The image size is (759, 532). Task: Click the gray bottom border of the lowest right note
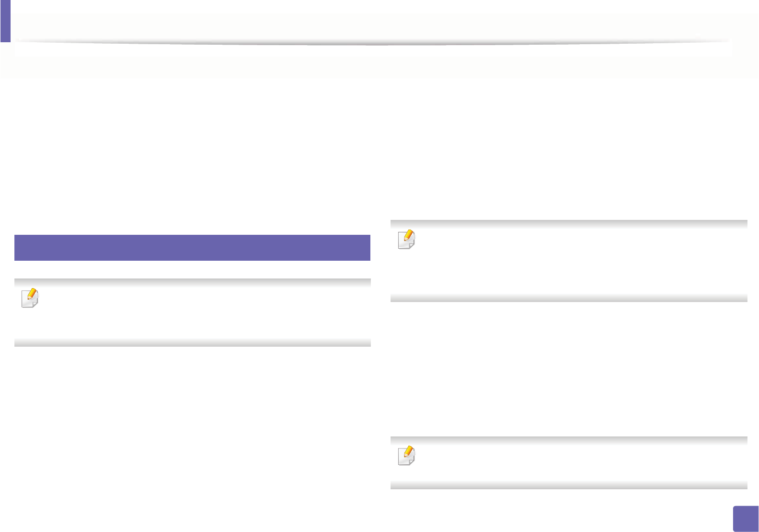(x=569, y=485)
